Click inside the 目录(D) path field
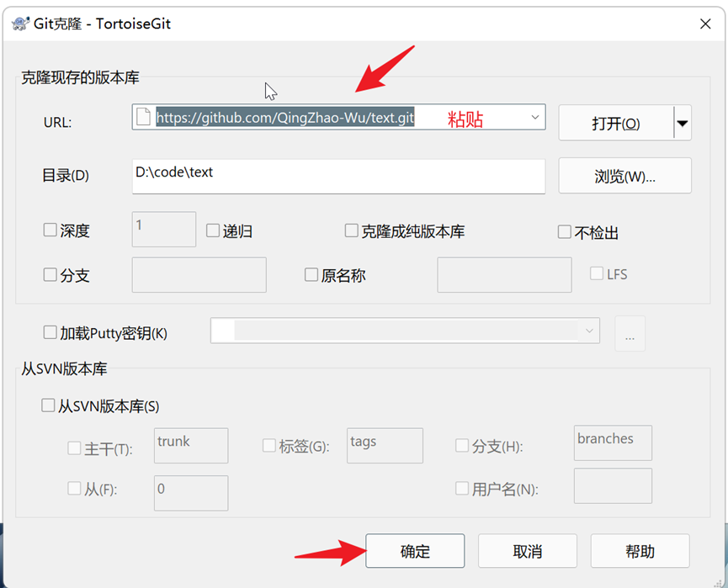 click(337, 176)
